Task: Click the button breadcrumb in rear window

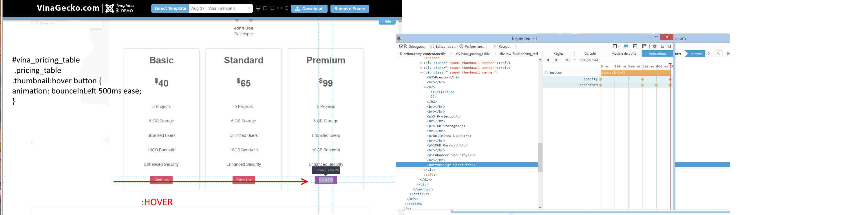Action: click(x=696, y=54)
